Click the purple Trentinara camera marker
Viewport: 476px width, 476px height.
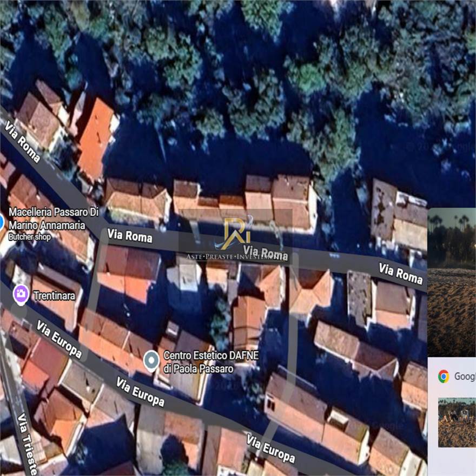tap(21, 295)
